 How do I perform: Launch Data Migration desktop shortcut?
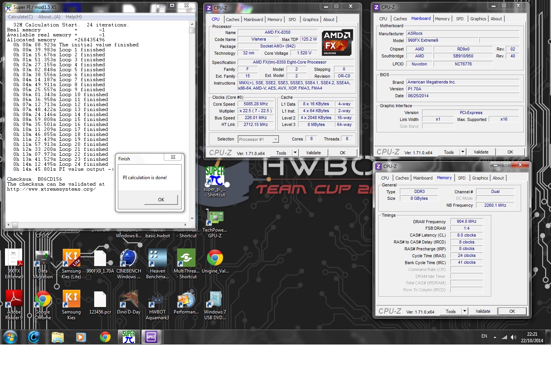(43, 264)
